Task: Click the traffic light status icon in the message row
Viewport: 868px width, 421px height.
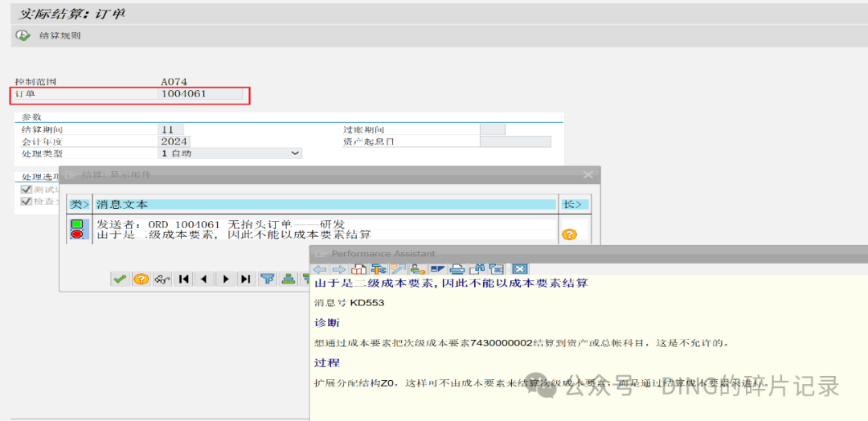Action: [77, 230]
